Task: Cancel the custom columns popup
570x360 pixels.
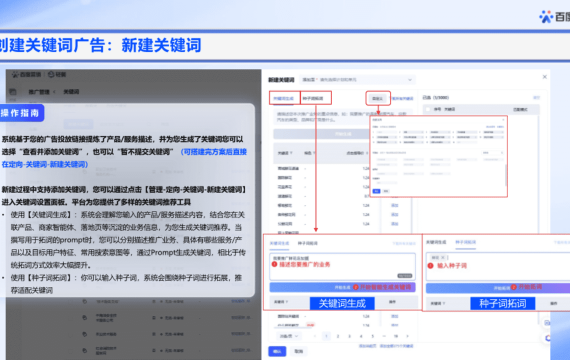Action: click(386, 191)
